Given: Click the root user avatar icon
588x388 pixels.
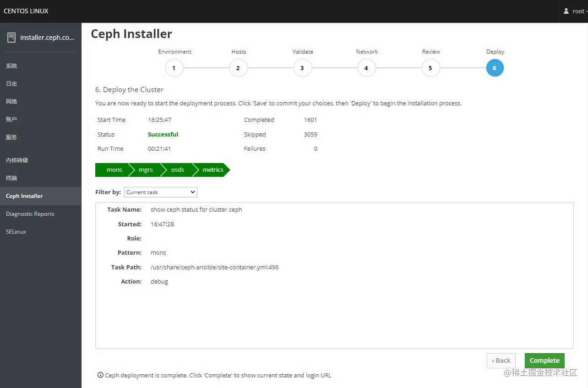Looking at the screenshot, I should pyautogui.click(x=566, y=11).
